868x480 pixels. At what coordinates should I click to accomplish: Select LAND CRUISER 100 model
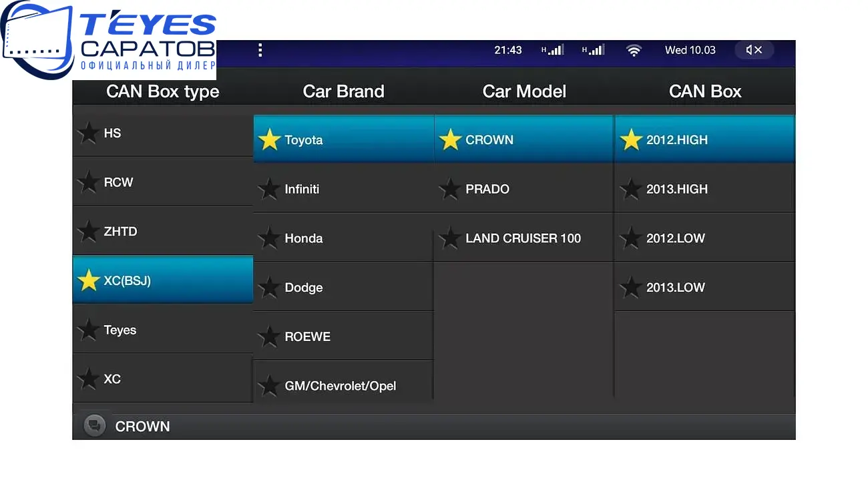pos(524,238)
